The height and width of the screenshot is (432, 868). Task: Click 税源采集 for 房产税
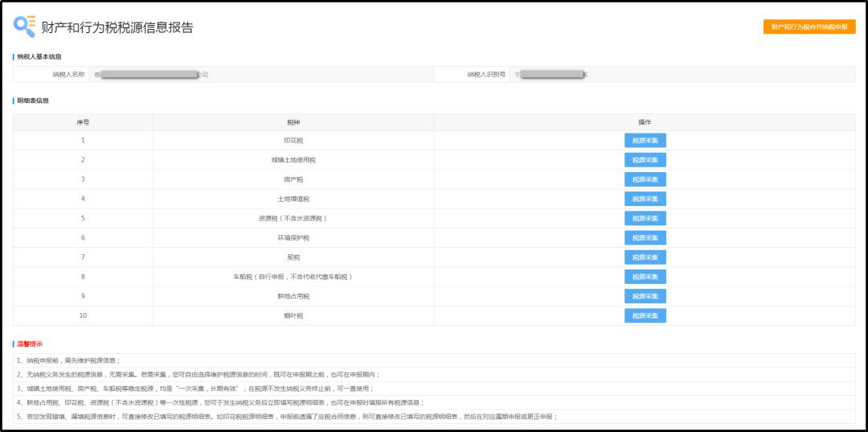645,179
